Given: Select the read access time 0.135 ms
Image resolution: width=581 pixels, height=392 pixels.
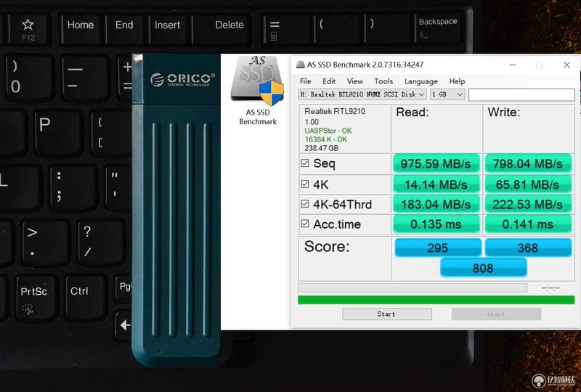Looking at the screenshot, I should [x=436, y=224].
